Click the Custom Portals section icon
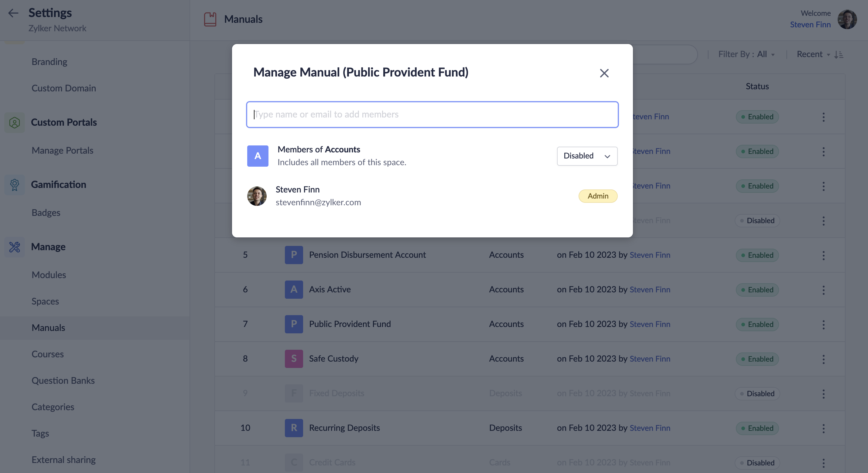This screenshot has width=868, height=473. click(x=15, y=122)
